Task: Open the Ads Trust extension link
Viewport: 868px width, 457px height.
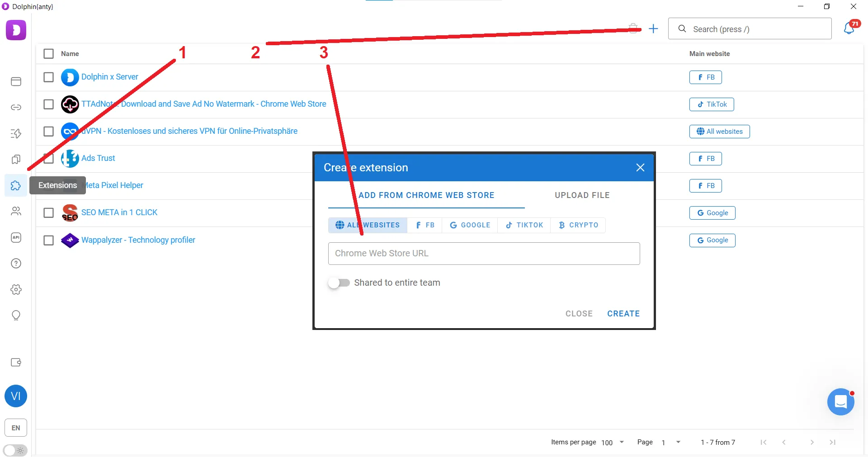Action: (x=98, y=158)
